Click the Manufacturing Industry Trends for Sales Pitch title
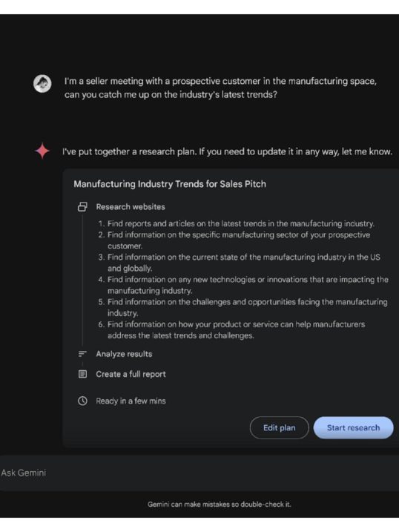Viewport: 399px width, 532px height. (x=170, y=184)
